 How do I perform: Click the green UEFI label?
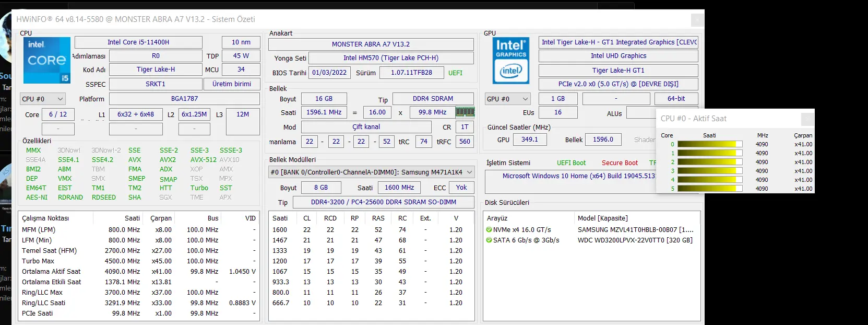pos(455,73)
